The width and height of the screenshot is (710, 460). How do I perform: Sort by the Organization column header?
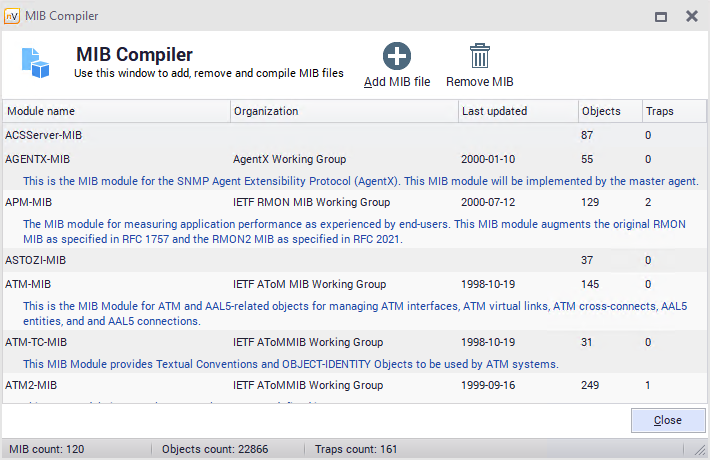coord(344,111)
